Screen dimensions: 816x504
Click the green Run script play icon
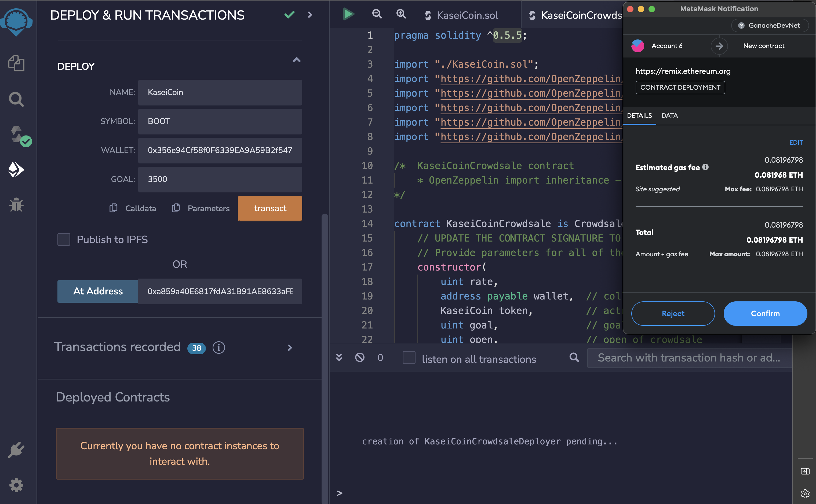tap(348, 14)
